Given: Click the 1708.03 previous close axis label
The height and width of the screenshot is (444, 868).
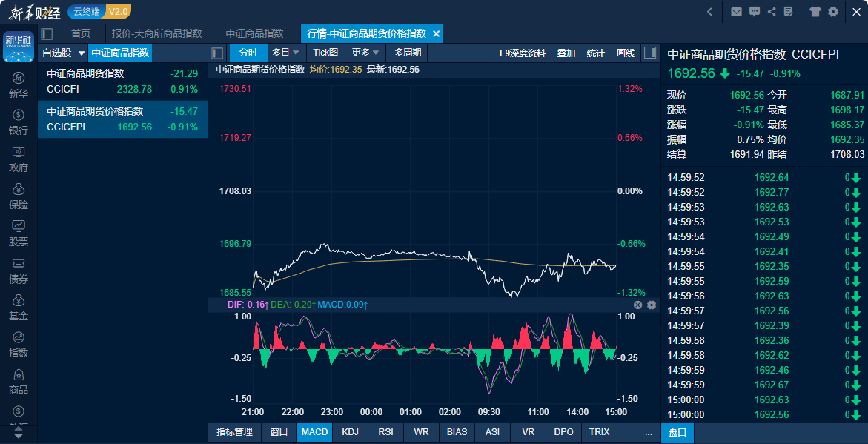Looking at the screenshot, I should tap(236, 191).
